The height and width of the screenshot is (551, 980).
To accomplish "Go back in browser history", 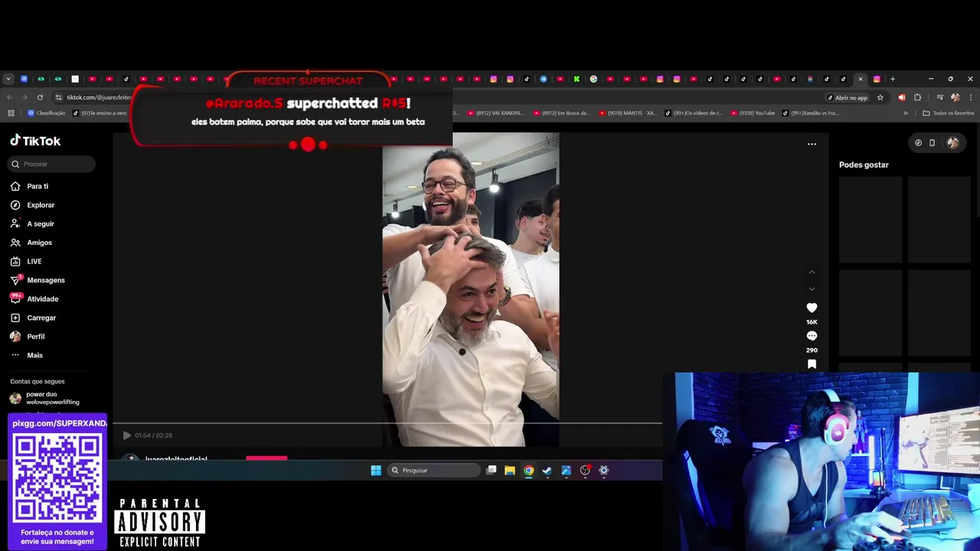I will point(9,97).
